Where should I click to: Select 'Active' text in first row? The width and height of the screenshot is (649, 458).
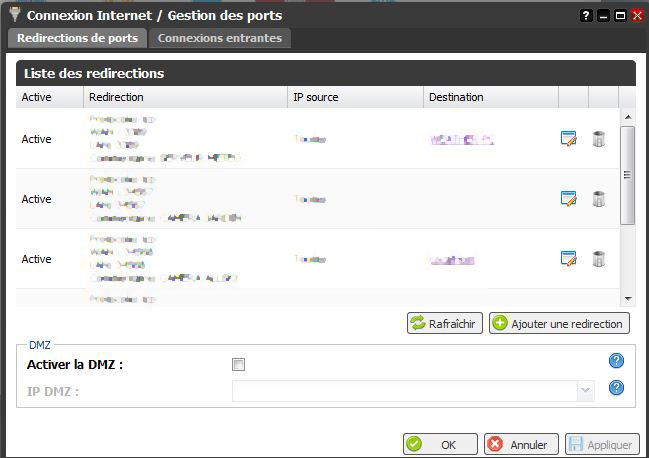[36, 139]
